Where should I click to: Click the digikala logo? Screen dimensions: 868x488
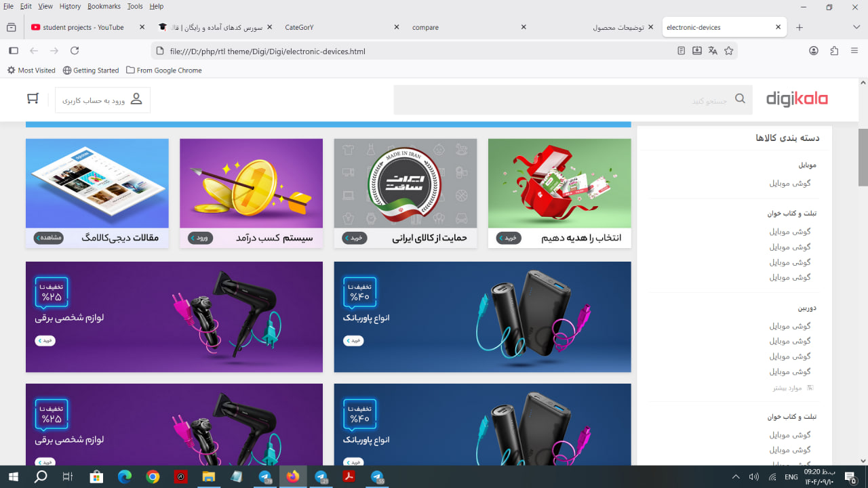point(797,100)
